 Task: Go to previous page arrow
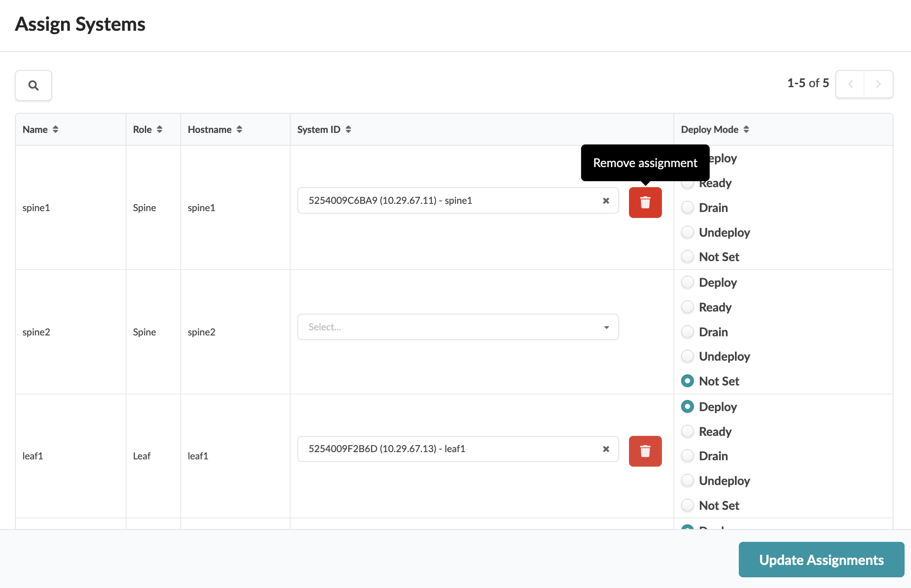pos(850,84)
